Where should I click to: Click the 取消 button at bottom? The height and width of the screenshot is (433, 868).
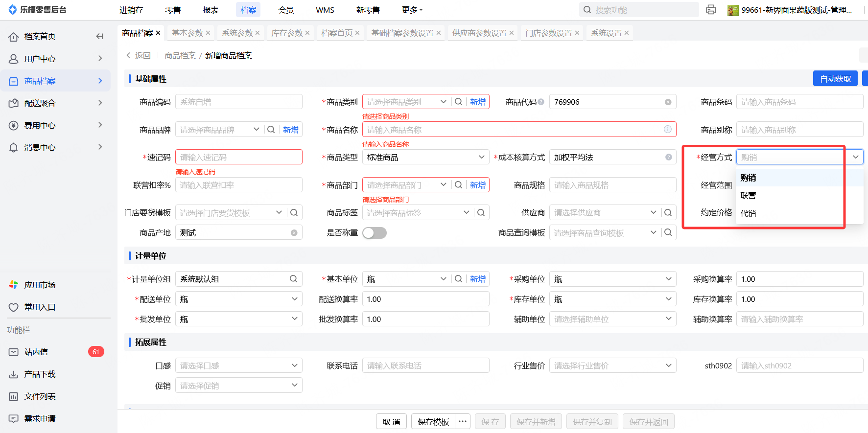click(x=391, y=422)
